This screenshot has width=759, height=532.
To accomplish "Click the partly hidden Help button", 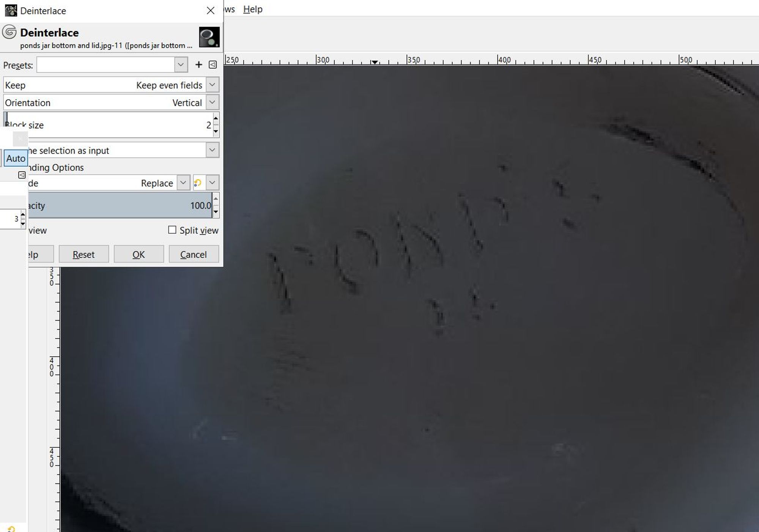I will [41, 254].
